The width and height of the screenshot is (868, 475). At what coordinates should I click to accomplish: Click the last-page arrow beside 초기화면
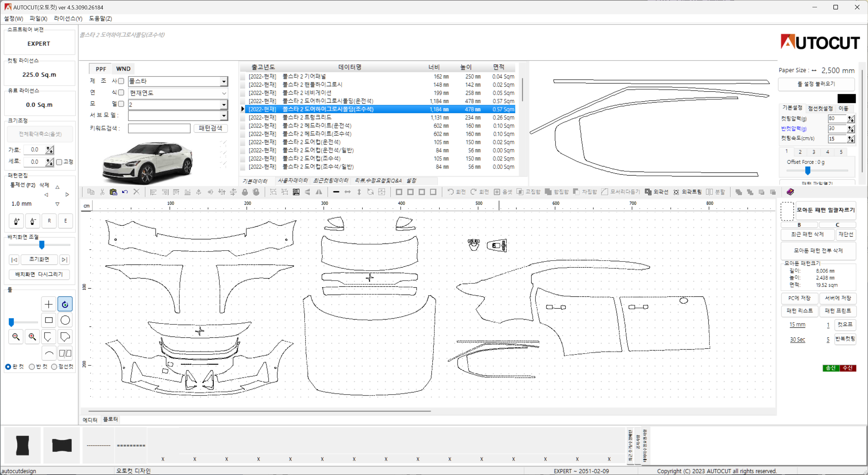pos(64,260)
